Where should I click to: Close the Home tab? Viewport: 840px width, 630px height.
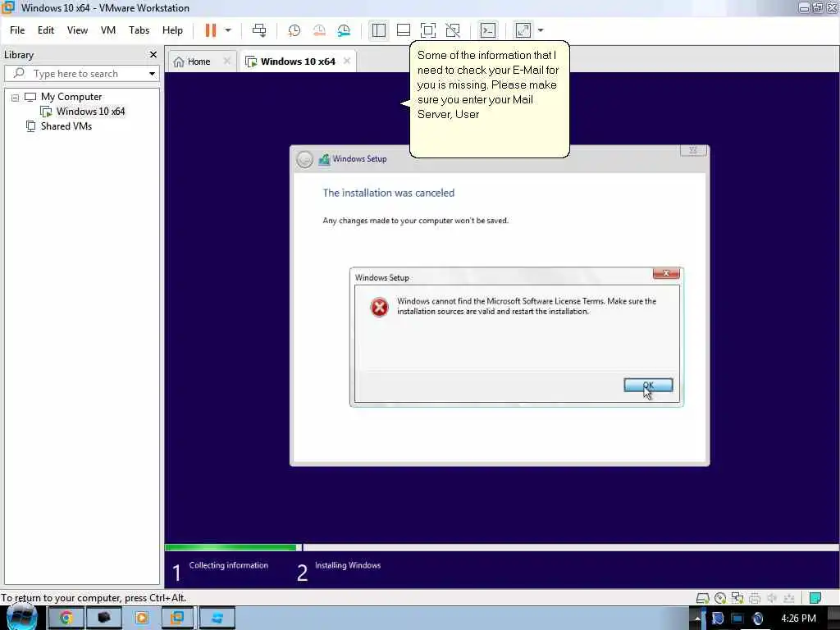226,61
